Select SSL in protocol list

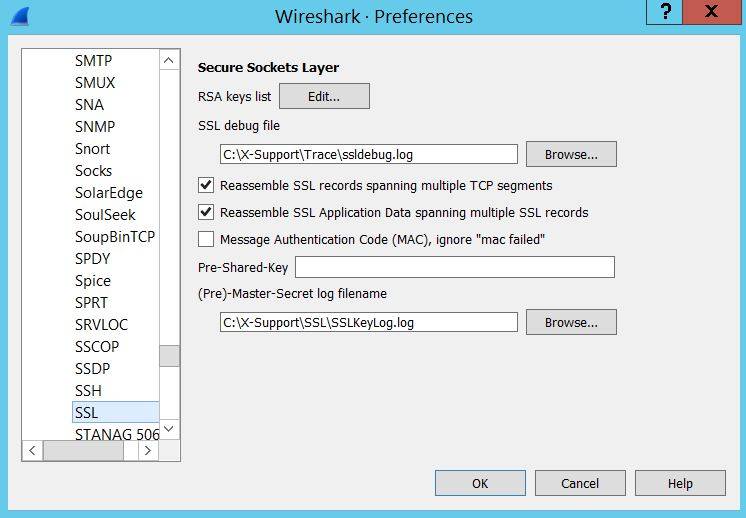click(115, 412)
